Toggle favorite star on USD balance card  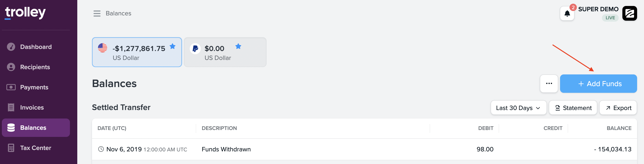(172, 46)
